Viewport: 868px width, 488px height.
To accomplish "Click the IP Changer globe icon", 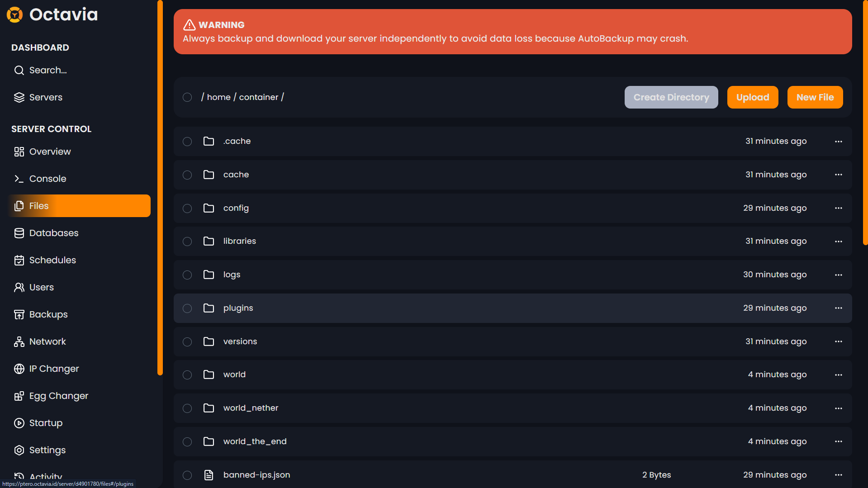I will (19, 369).
